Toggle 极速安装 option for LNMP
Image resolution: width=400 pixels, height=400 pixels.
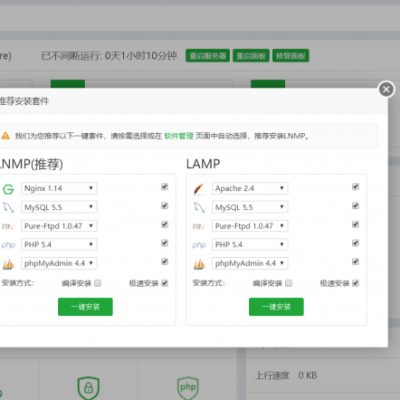tap(165, 283)
